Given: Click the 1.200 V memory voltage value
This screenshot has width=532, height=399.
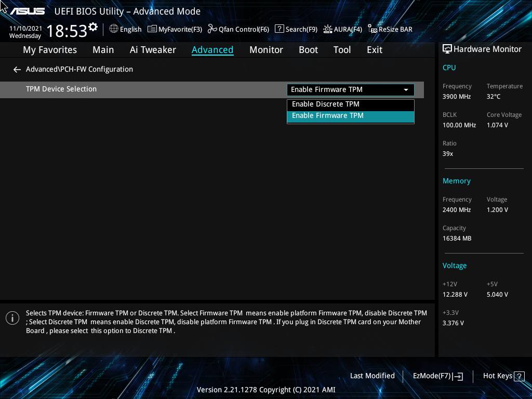Looking at the screenshot, I should pos(497,210).
